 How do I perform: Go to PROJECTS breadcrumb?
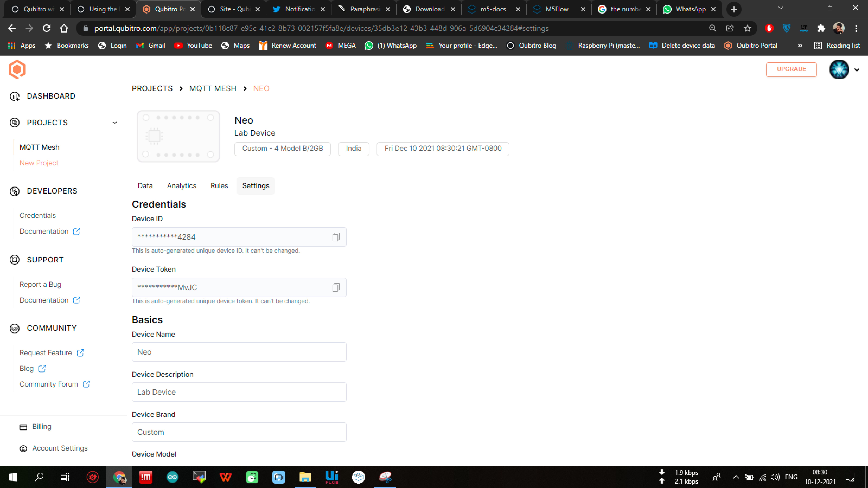(x=152, y=89)
